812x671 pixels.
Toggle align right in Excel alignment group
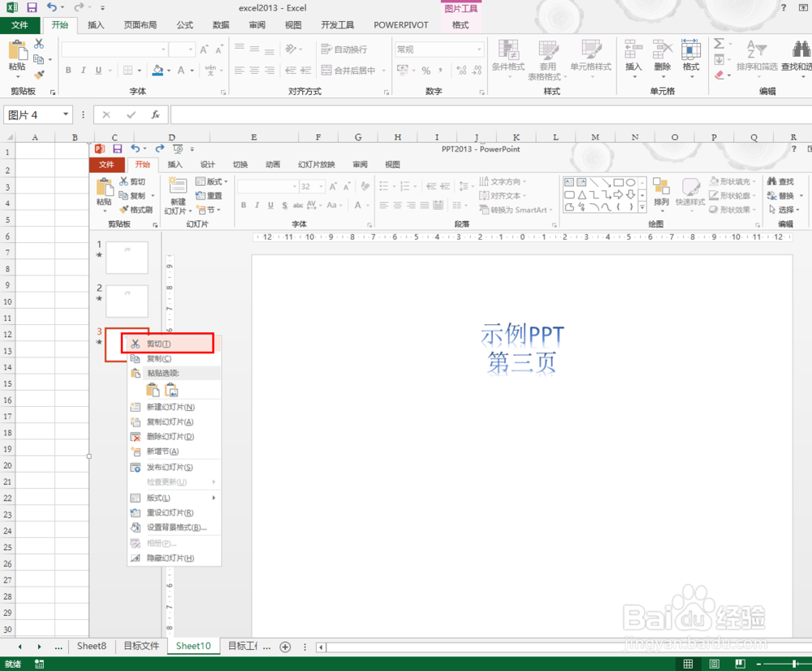(270, 70)
